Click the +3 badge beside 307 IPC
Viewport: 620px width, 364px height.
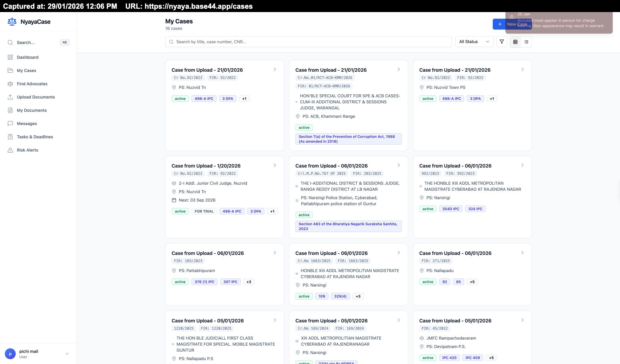[249, 282]
